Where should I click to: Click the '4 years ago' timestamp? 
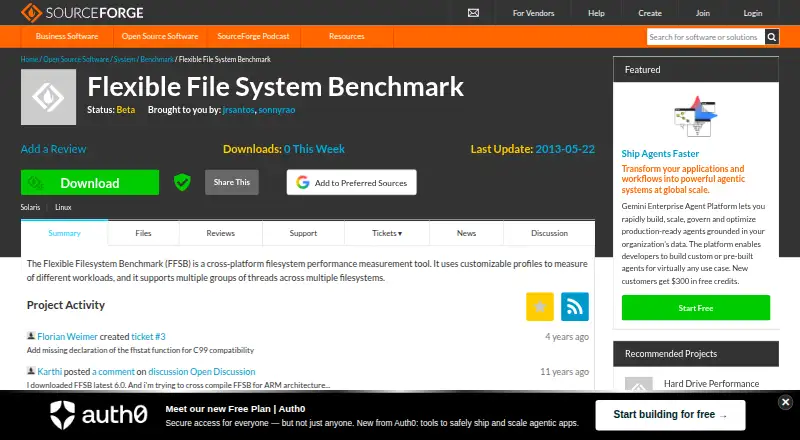point(567,336)
